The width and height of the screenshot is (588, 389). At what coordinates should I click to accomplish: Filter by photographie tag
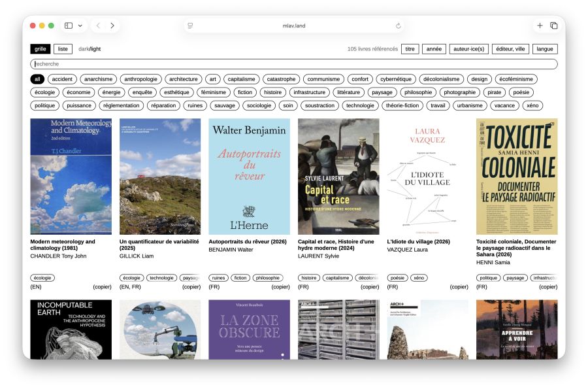[460, 92]
